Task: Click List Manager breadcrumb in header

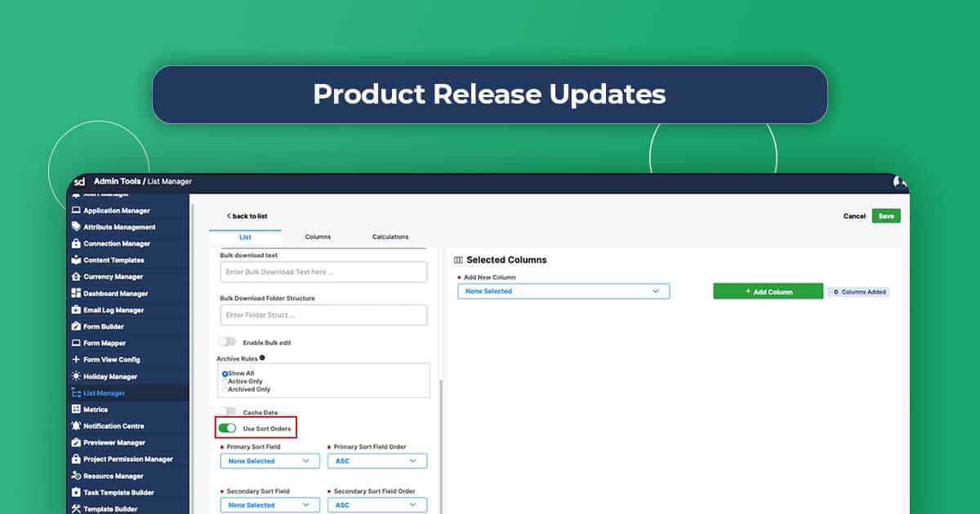Action: click(170, 181)
